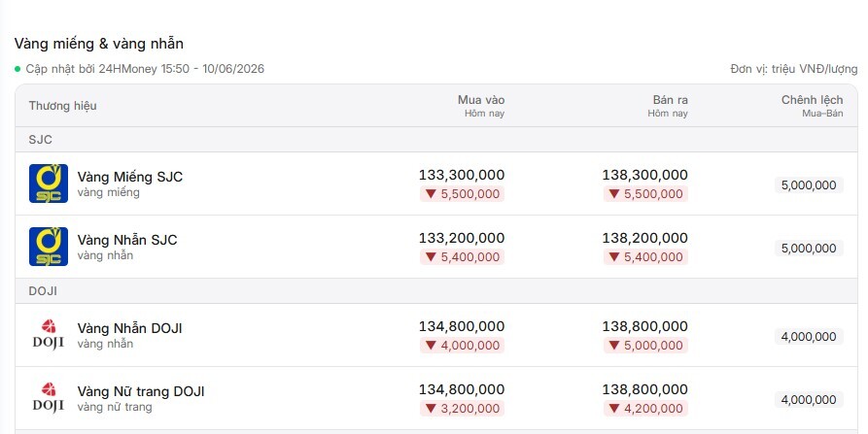The image size is (868, 434).
Task: Click the down arrow on Vàng Nhẫn DOJI sell change
Action: (x=614, y=345)
